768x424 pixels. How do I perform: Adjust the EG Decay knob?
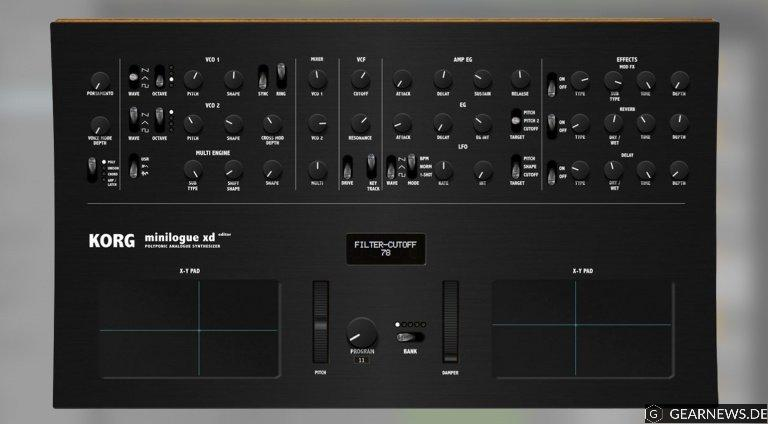(443, 124)
